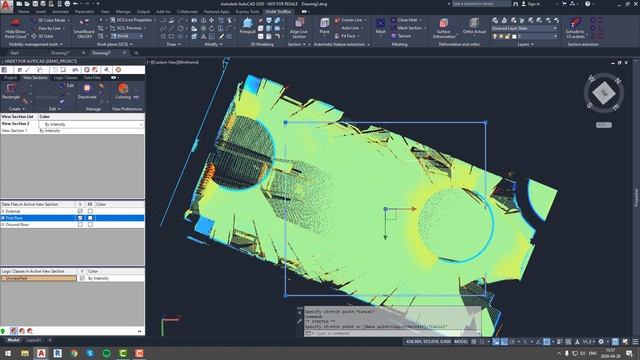Image resolution: width=640 pixels, height=360 pixels.
Task: Open Revit from the Windows taskbar
Action: [58, 353]
